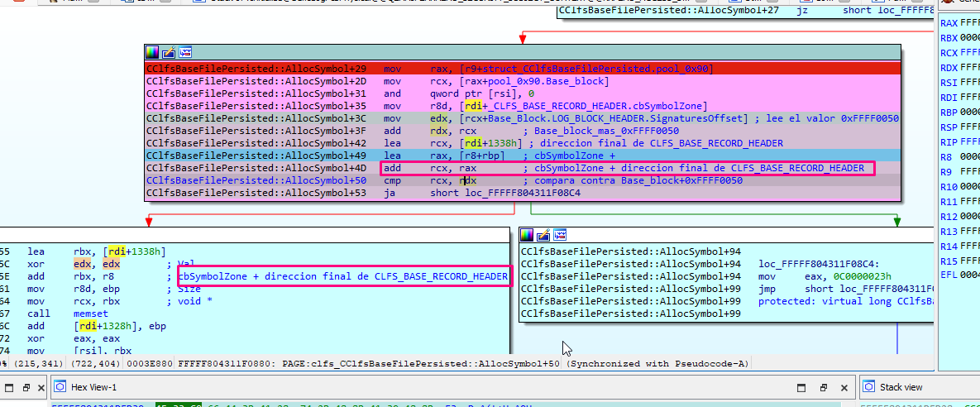Click 'mov r8d, ebp' instruction
The image size is (980, 407).
[x=74, y=289]
